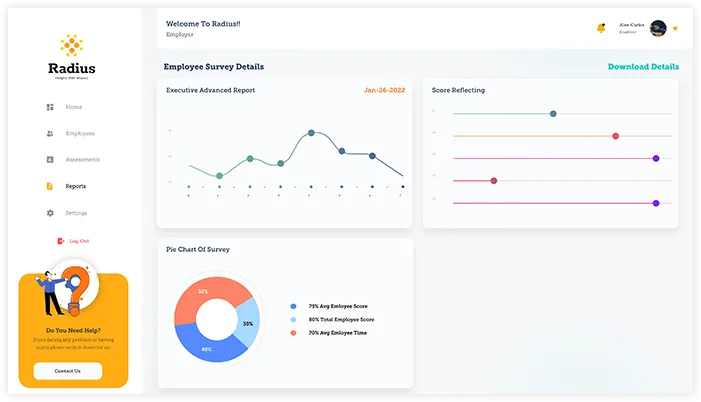Select the orange Reports document icon
Screen dimensions: 701x402
(50, 186)
